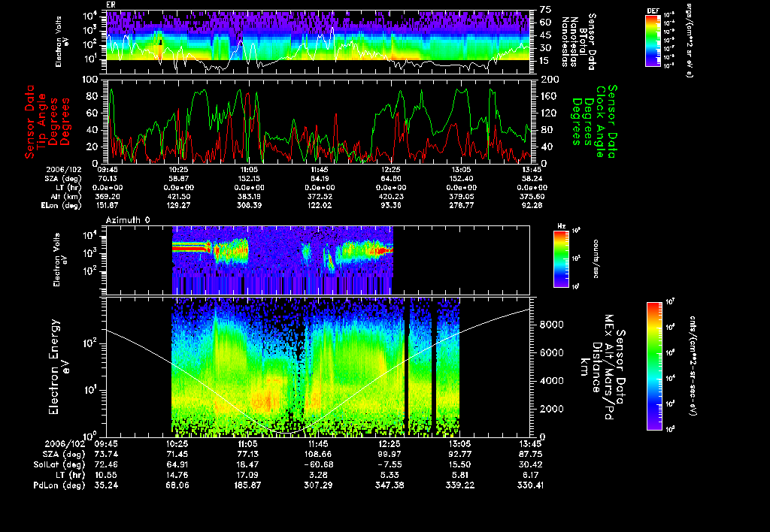Click the 'Alt (km)' row label
The width and height of the screenshot is (770, 532).
point(67,196)
